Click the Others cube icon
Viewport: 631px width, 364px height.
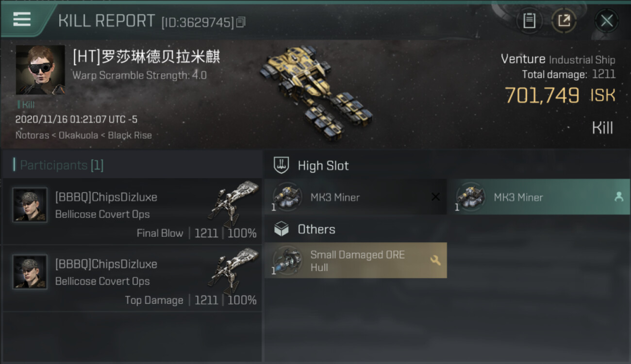coord(282,229)
